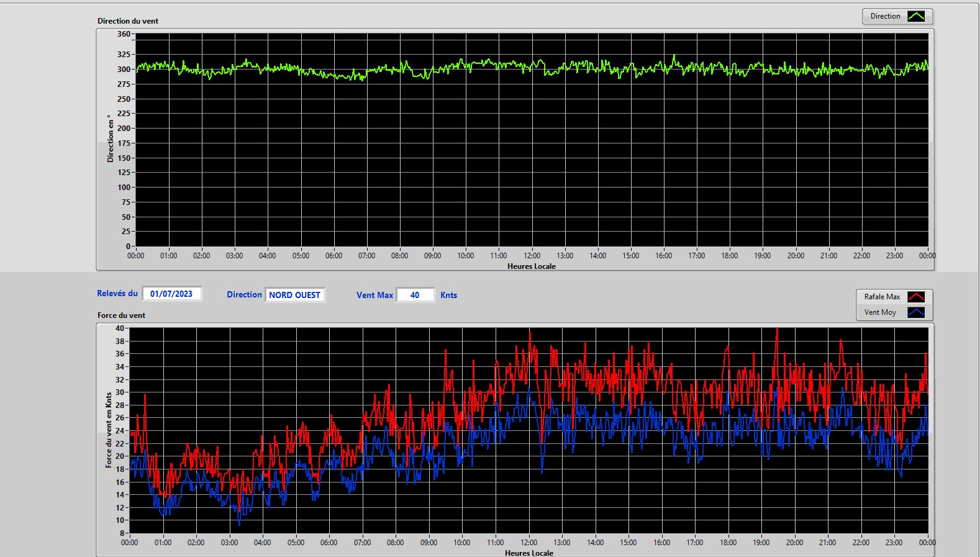The height and width of the screenshot is (557, 980).
Task: Click the Direction legend label
Action: pos(885,17)
